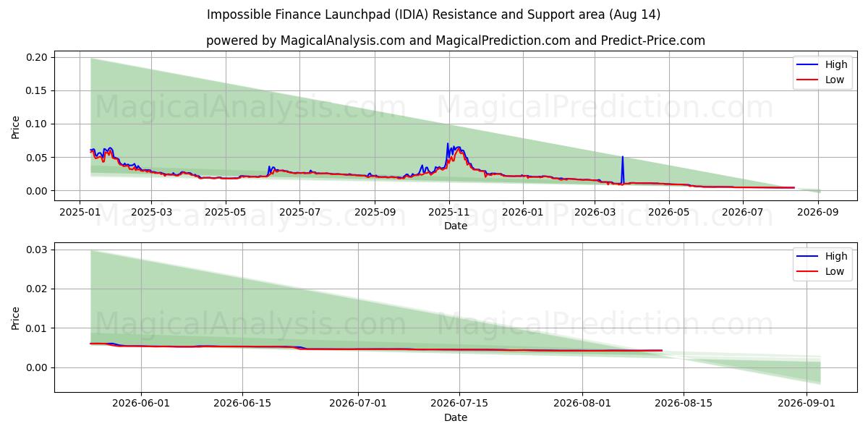Click the '2025-07' x-axis label of the top chart
The width and height of the screenshot is (868, 434).
299,212
